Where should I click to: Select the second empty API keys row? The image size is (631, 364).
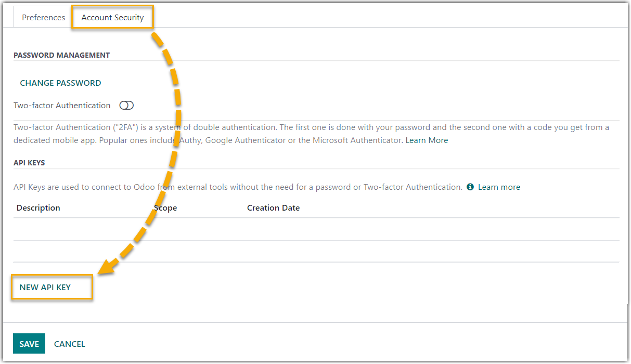tap(316, 251)
